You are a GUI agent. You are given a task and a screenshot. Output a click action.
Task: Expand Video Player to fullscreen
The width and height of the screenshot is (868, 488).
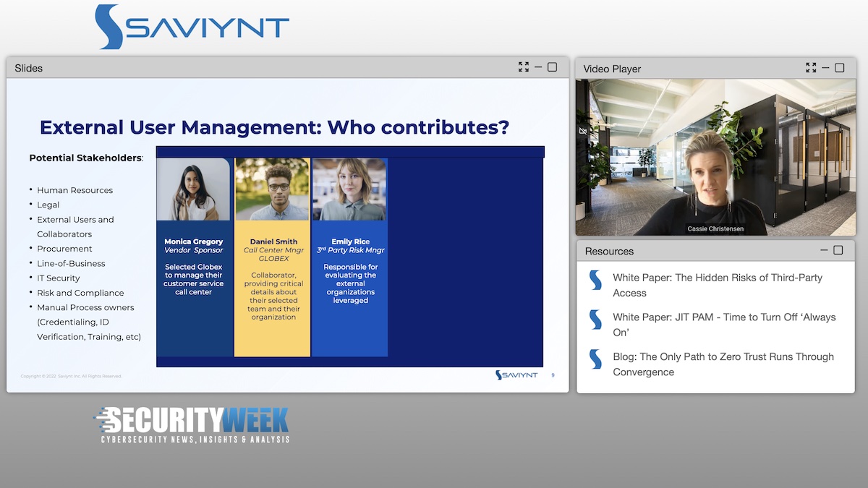pyautogui.click(x=811, y=68)
